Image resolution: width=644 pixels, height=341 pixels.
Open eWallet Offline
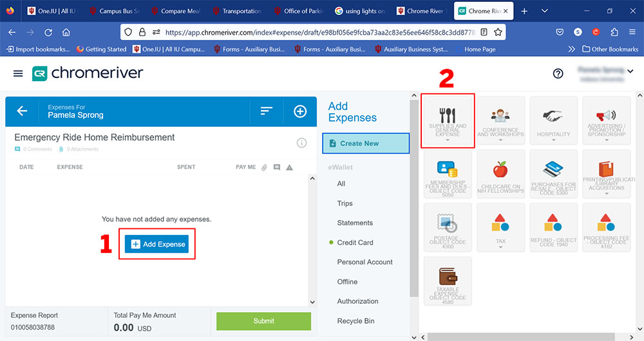tap(348, 282)
